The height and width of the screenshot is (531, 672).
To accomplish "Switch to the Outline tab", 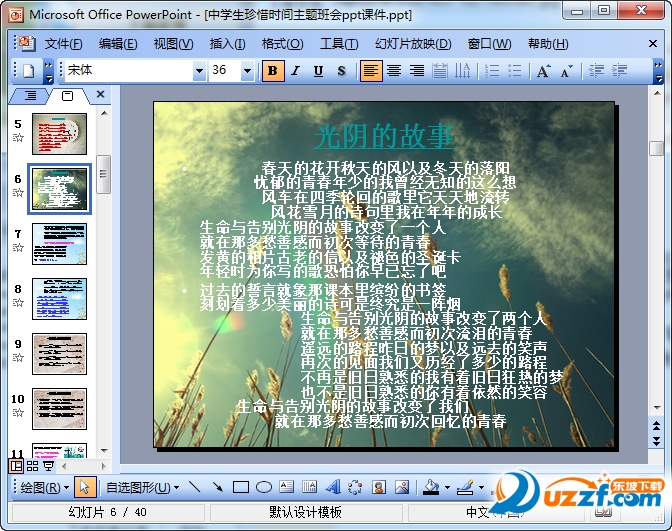I will 30,96.
